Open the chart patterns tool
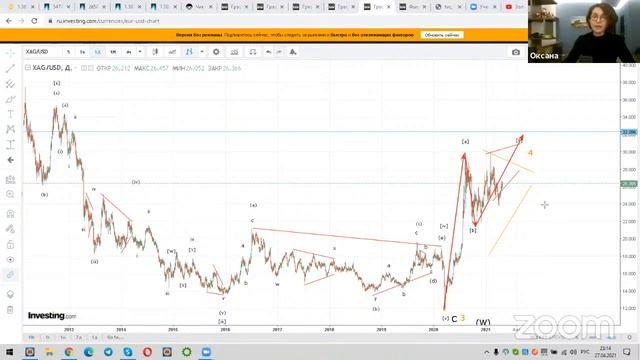 click(x=10, y=129)
